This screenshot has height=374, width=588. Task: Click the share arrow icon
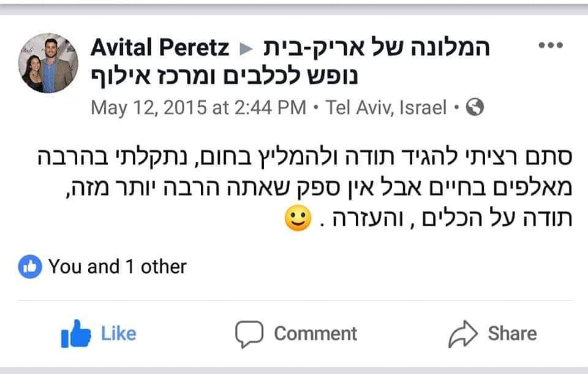pyautogui.click(x=462, y=334)
